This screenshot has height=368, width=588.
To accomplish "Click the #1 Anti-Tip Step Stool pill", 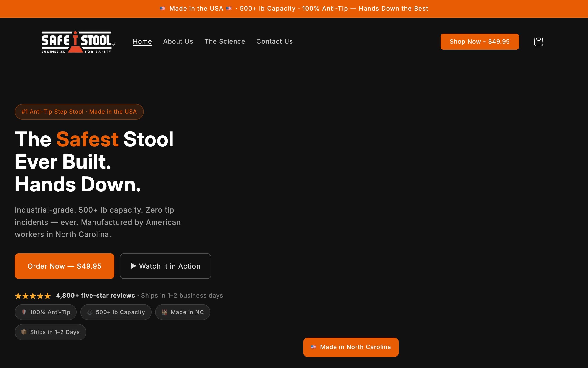I will [79, 112].
